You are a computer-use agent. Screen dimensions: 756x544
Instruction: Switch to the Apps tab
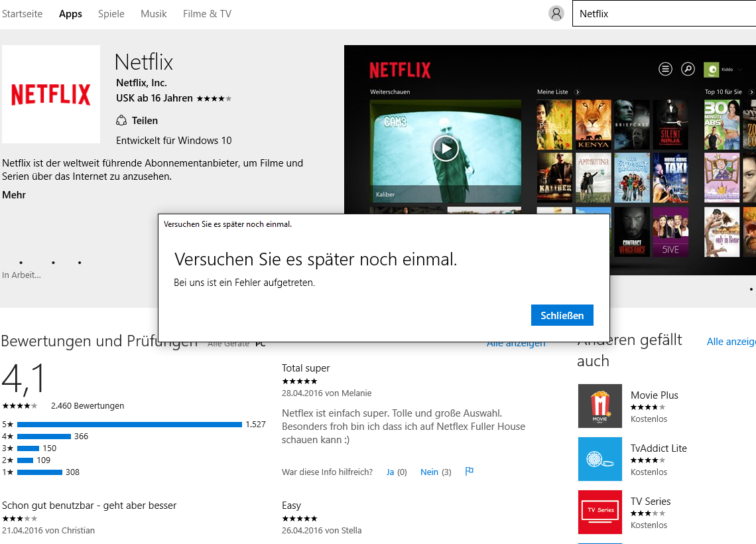point(70,14)
